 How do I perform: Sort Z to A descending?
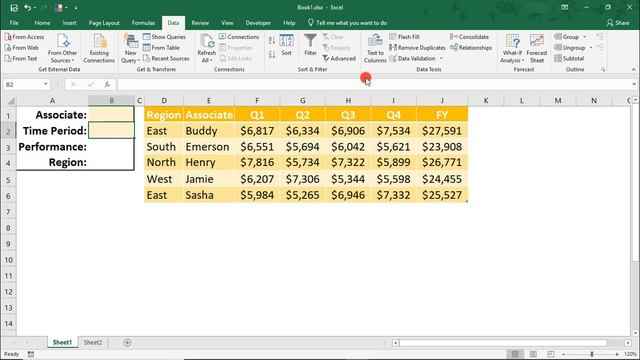point(272,54)
